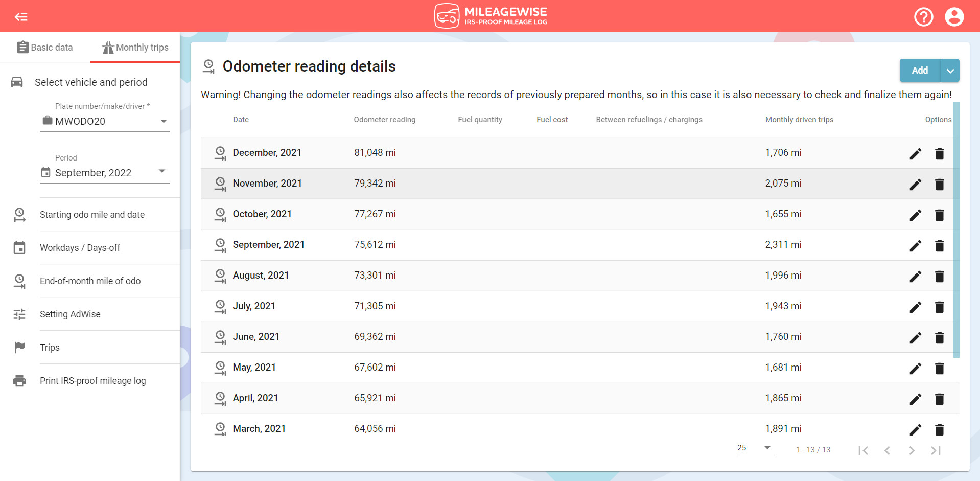Click the Add button
The width and height of the screenshot is (980, 481).
point(920,71)
